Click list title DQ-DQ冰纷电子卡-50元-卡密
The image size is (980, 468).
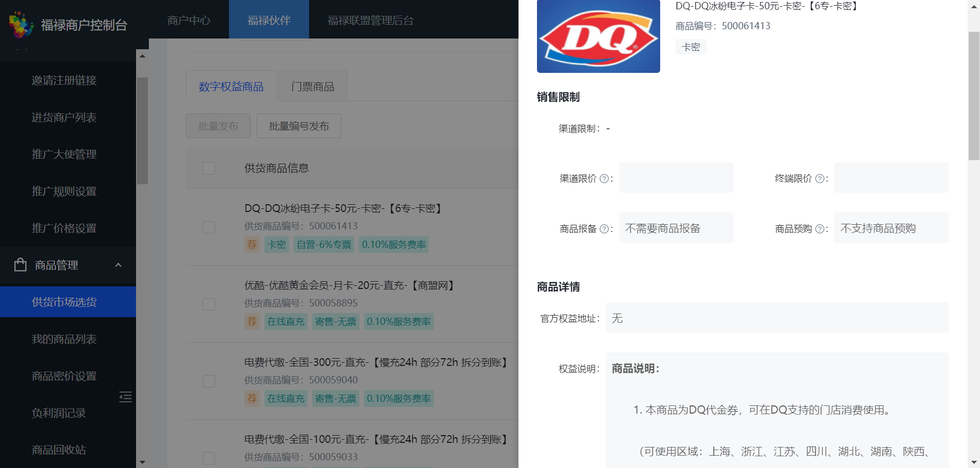pyautogui.click(x=344, y=208)
